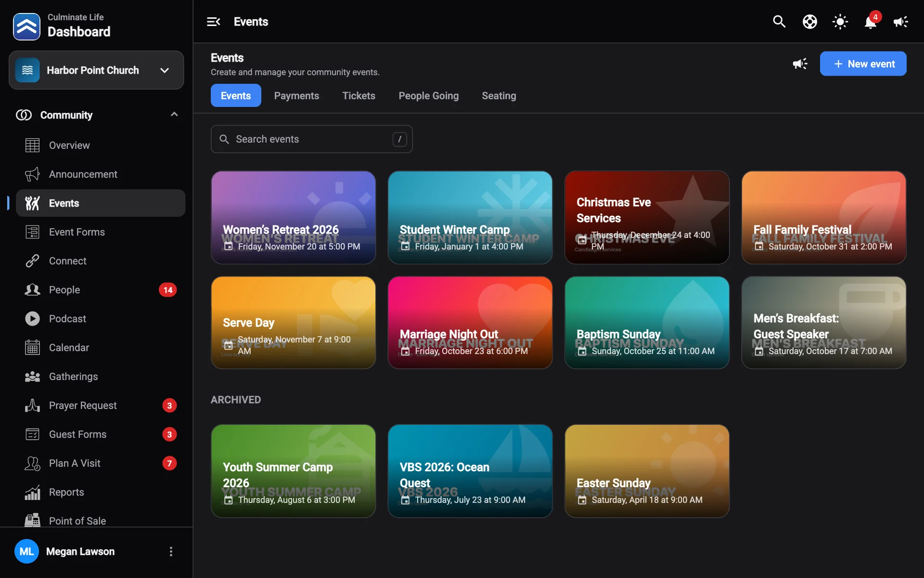Switch to the Tickets tab
This screenshot has width=924, height=578.
[x=359, y=95]
